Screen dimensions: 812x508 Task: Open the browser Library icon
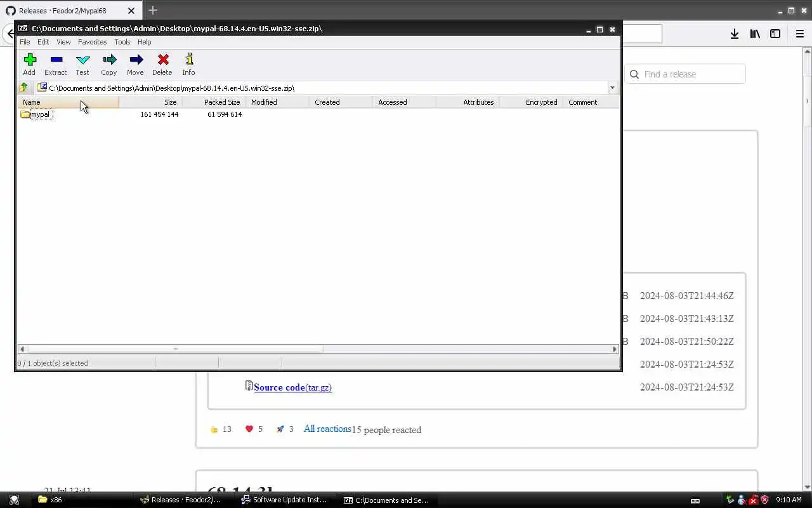[755, 34]
